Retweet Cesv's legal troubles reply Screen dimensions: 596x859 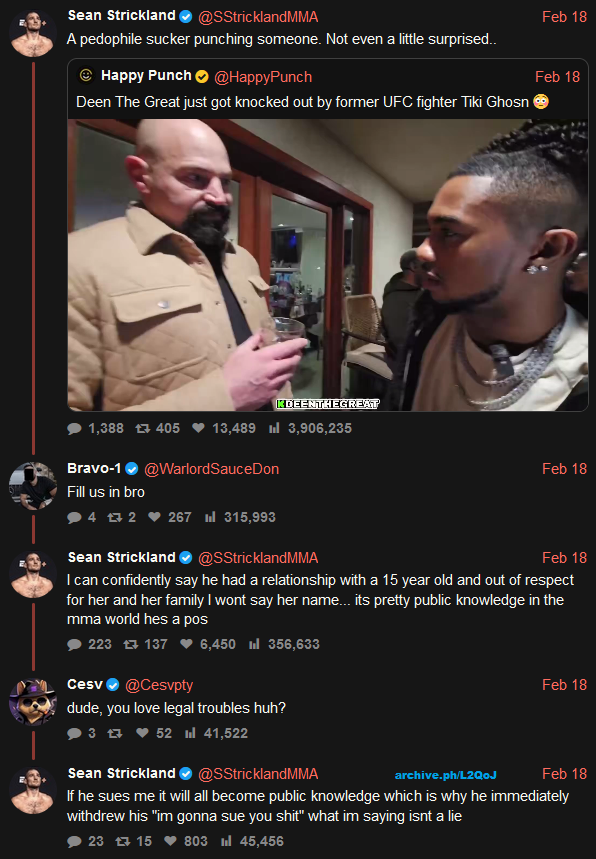pos(114,733)
